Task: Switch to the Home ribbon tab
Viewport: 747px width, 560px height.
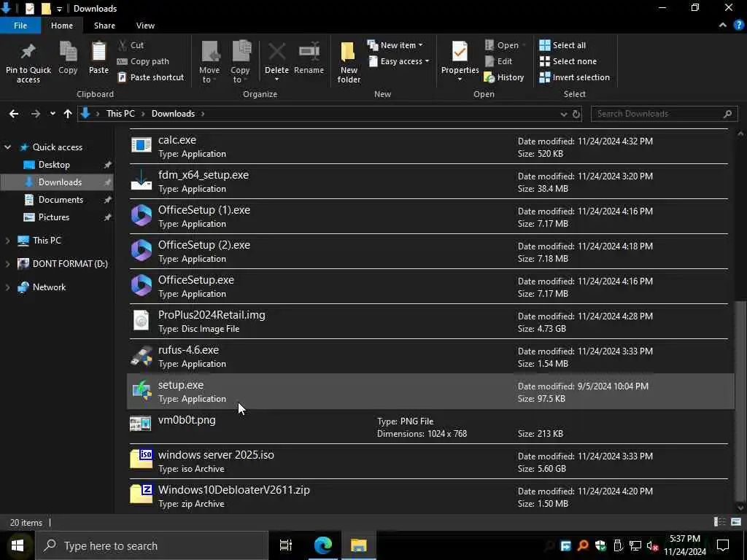Action: [x=62, y=26]
